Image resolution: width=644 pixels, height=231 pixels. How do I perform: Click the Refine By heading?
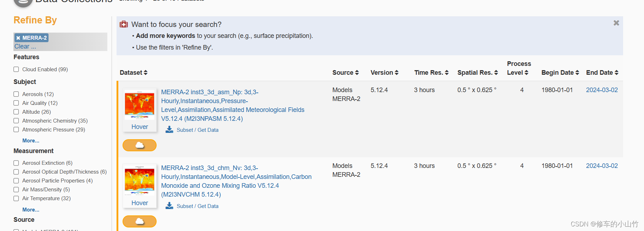point(35,20)
